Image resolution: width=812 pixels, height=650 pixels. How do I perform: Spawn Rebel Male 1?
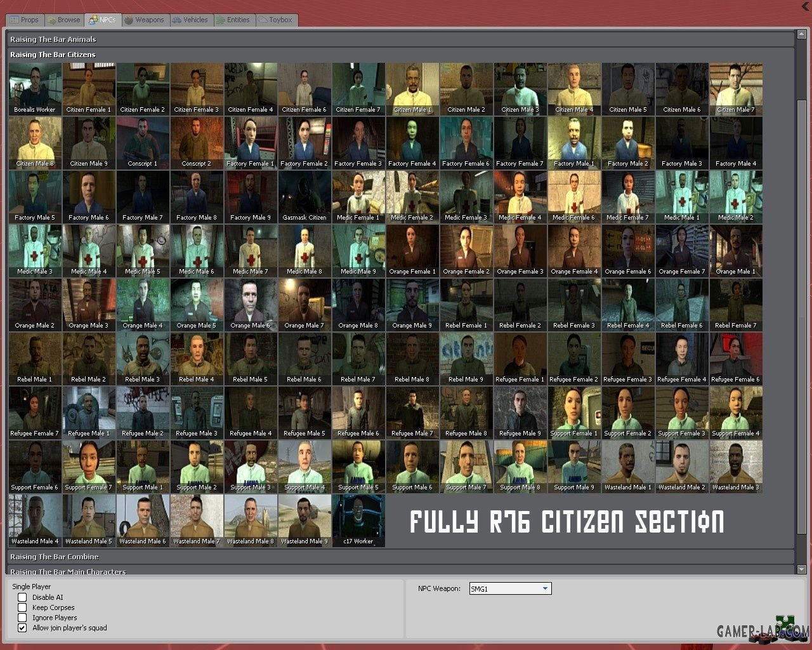pyautogui.click(x=35, y=359)
